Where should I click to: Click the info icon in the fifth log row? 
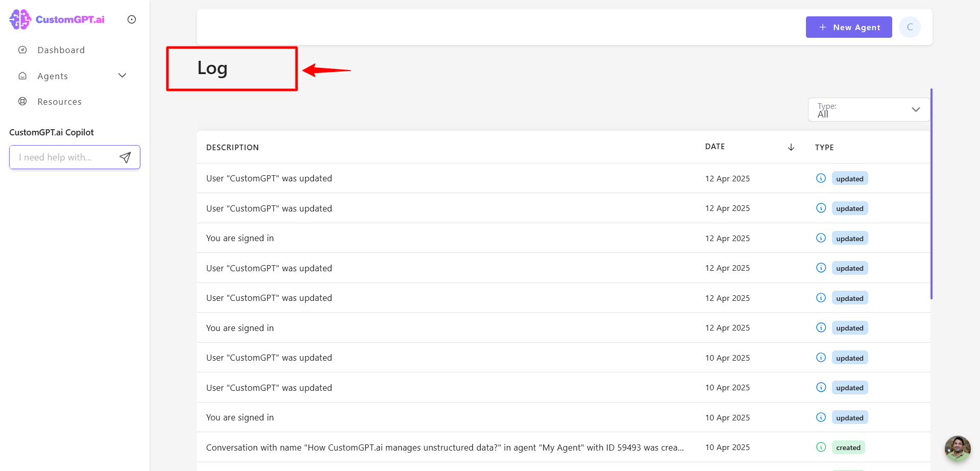tap(821, 298)
